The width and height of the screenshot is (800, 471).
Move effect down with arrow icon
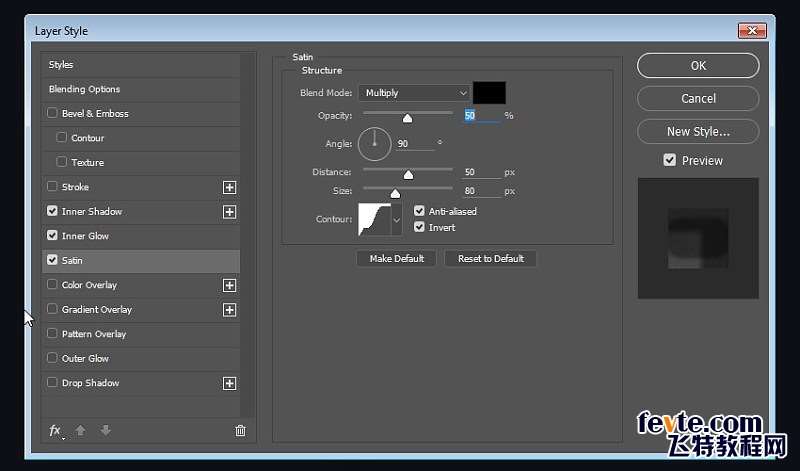pyautogui.click(x=106, y=431)
